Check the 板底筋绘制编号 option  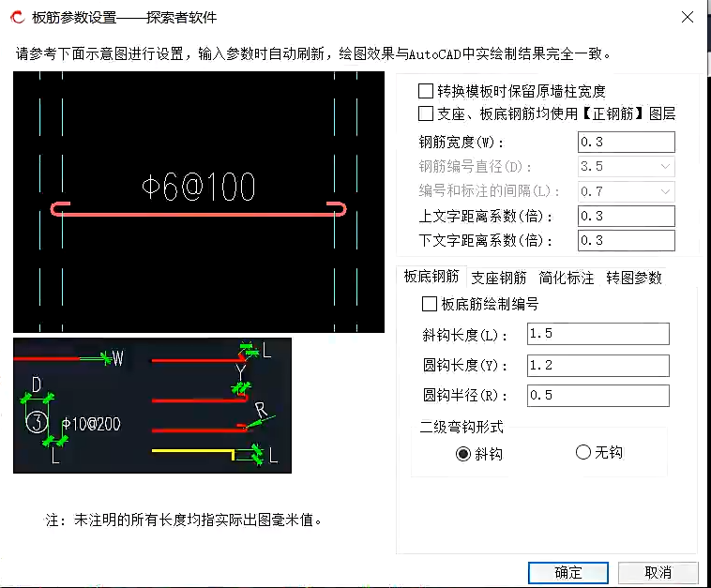pyautogui.click(x=429, y=304)
